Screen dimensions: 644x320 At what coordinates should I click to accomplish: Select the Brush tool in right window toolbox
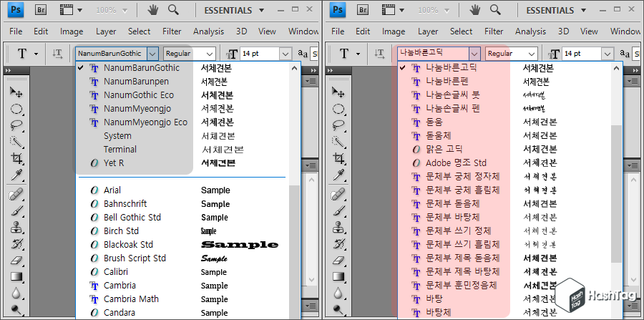pyautogui.click(x=338, y=210)
